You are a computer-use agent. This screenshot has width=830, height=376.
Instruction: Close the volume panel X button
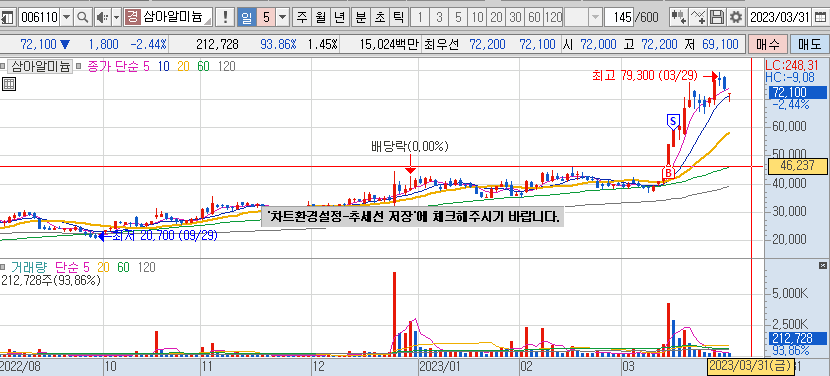[823, 265]
